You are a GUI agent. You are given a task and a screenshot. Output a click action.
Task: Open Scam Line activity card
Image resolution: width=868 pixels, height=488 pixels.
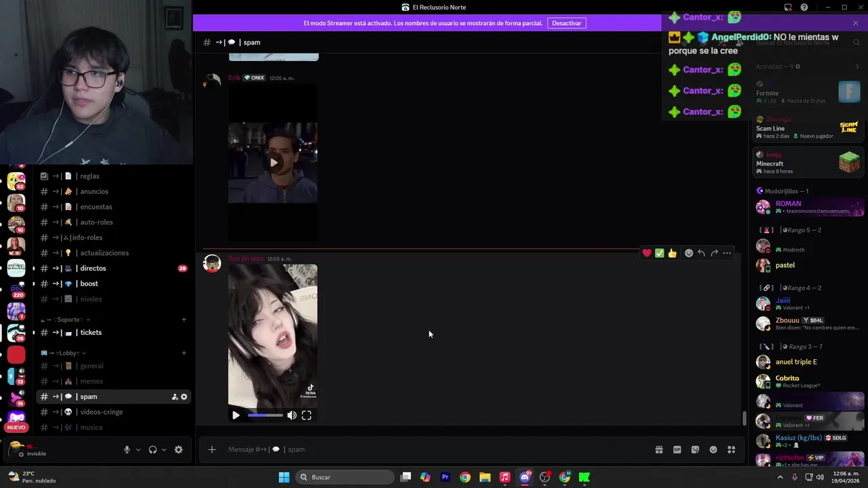point(808,128)
